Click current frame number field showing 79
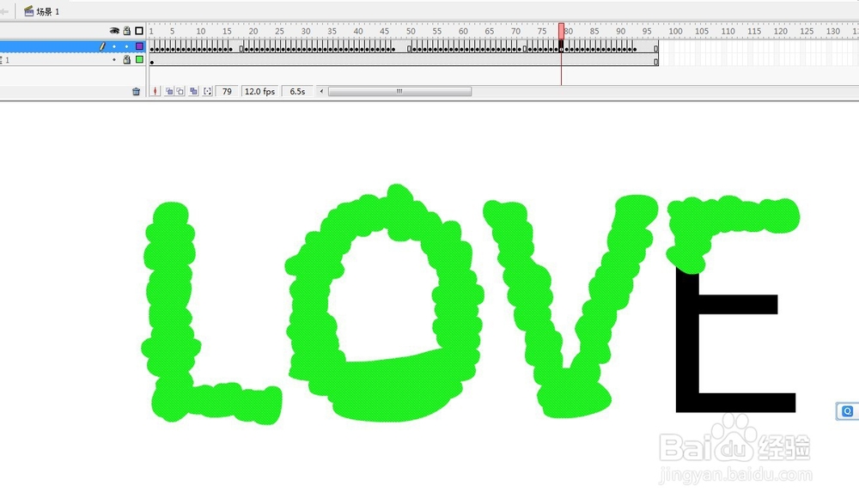 (227, 92)
